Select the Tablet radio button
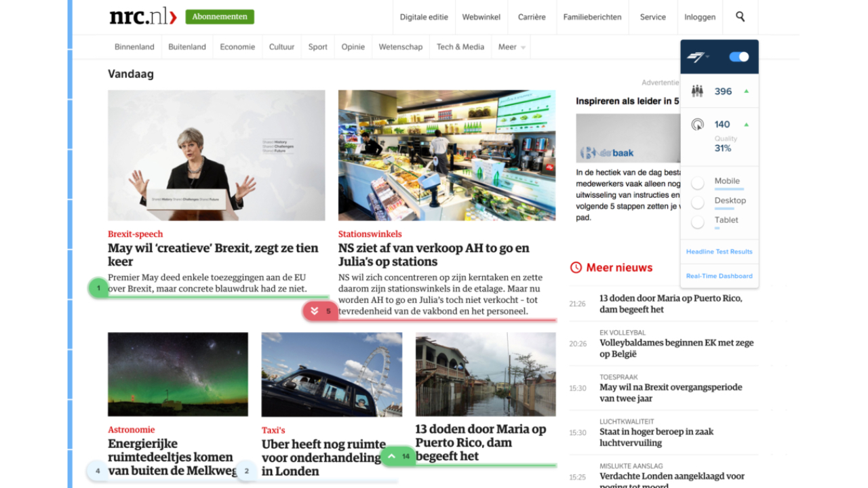The width and height of the screenshot is (868, 488). (697, 222)
